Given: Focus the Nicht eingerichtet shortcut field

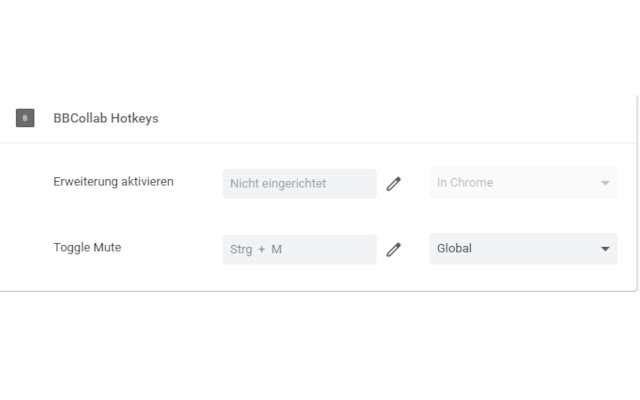Looking at the screenshot, I should coord(299,184).
